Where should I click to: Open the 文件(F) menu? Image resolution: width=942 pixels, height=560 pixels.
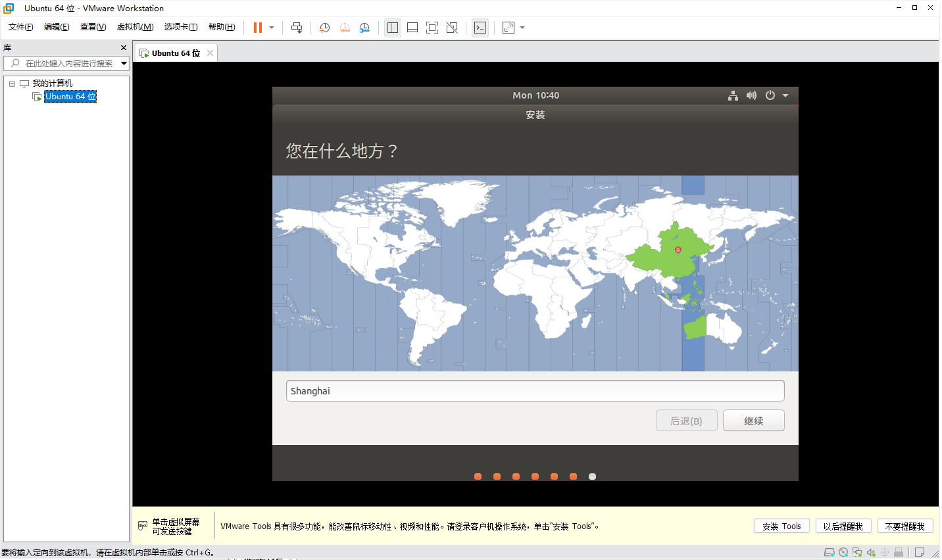(x=20, y=27)
